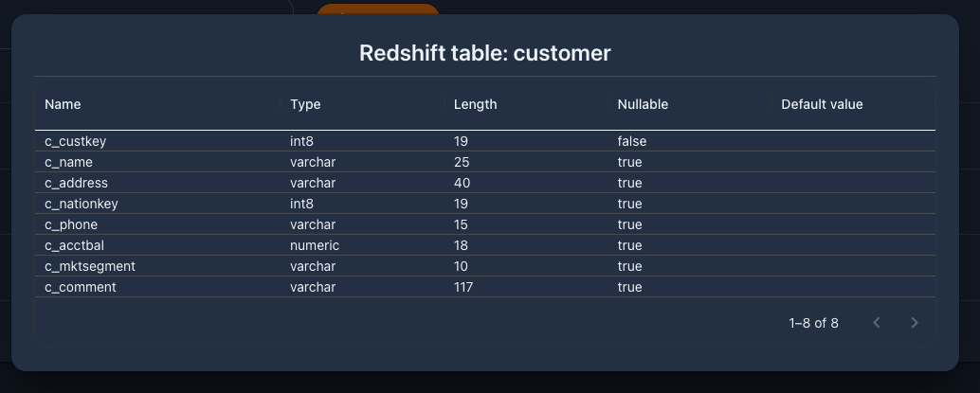Screen dimensions: 980x393
Task: Select the c_phone row
Action: 485,224
